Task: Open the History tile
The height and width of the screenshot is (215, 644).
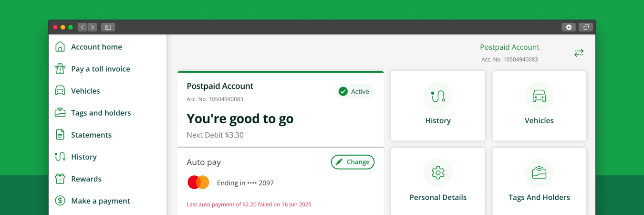Action: pyautogui.click(x=438, y=106)
